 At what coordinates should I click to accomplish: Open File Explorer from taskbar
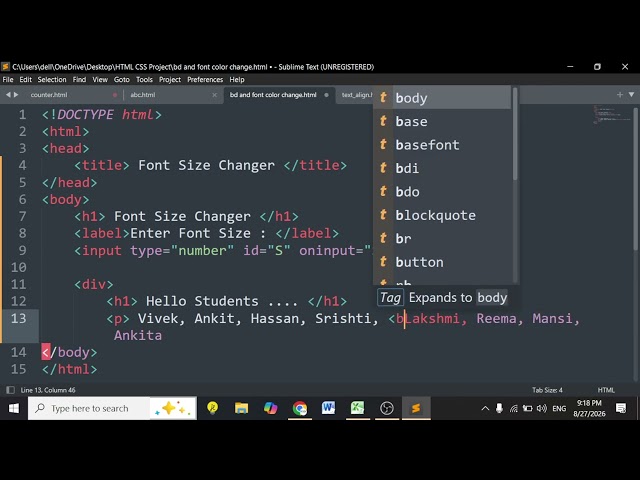(x=241, y=408)
